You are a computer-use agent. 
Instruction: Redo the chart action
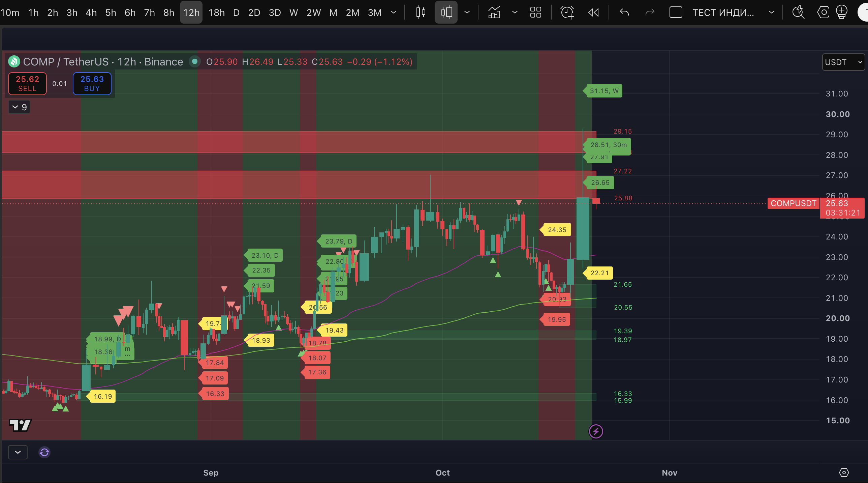(x=649, y=12)
